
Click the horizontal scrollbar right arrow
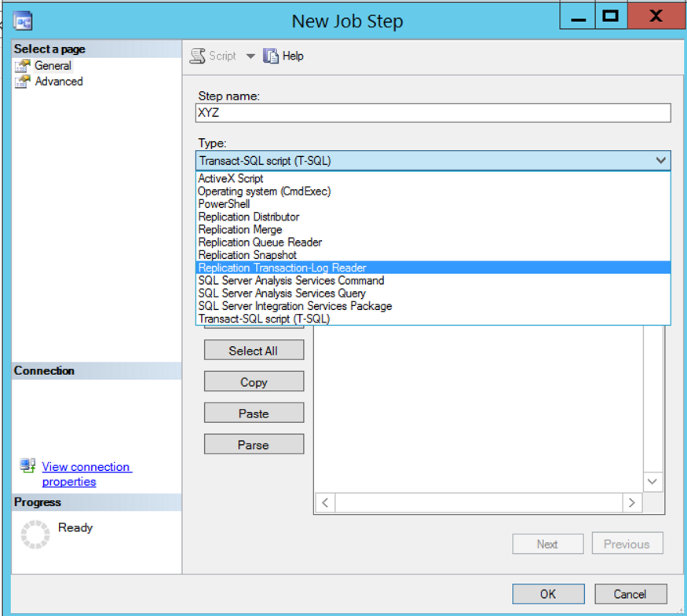(x=632, y=502)
